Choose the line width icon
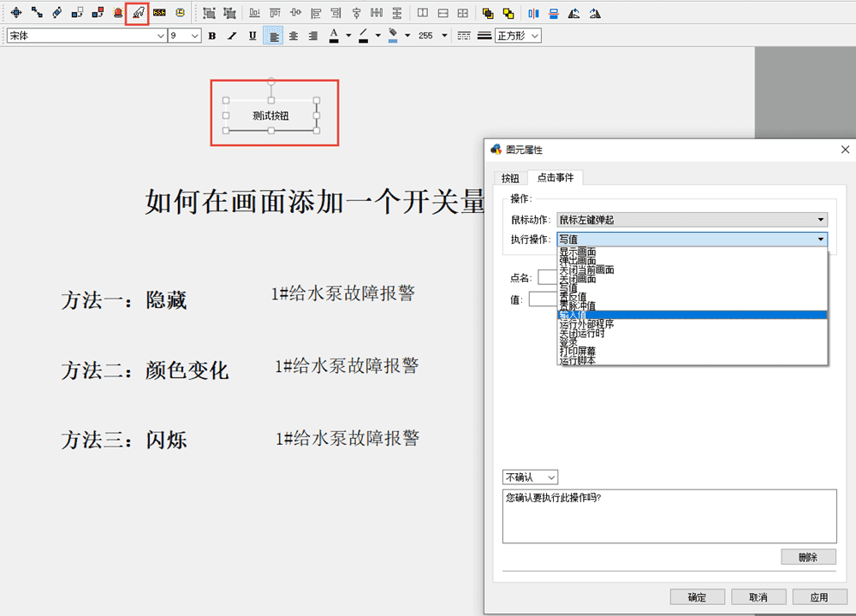 [484, 35]
